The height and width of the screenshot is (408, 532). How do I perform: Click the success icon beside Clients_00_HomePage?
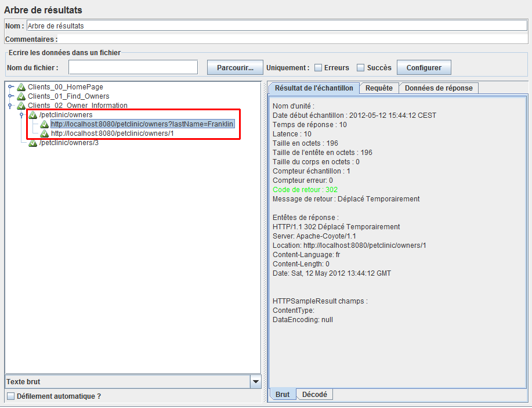[21, 87]
